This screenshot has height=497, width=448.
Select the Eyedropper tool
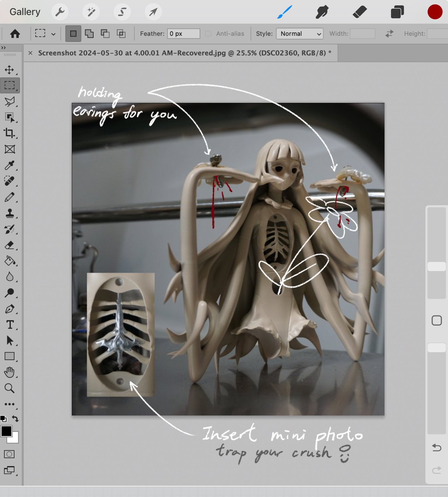tap(10, 165)
